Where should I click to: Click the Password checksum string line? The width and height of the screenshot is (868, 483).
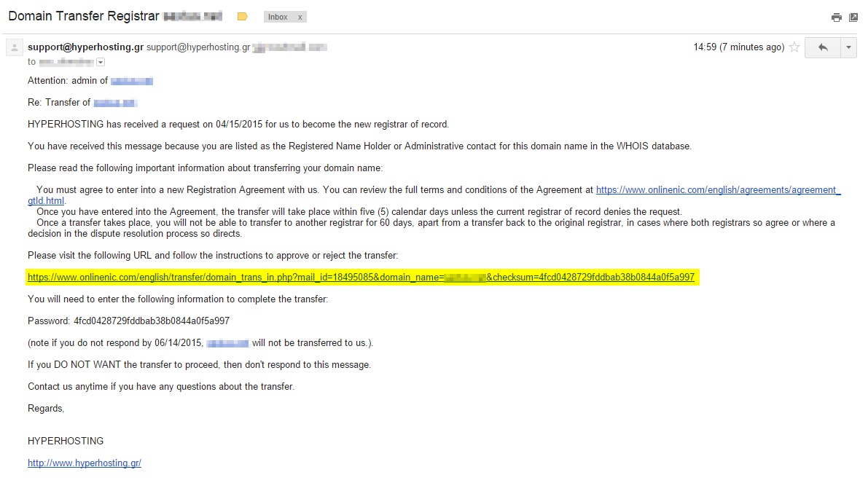tap(128, 321)
